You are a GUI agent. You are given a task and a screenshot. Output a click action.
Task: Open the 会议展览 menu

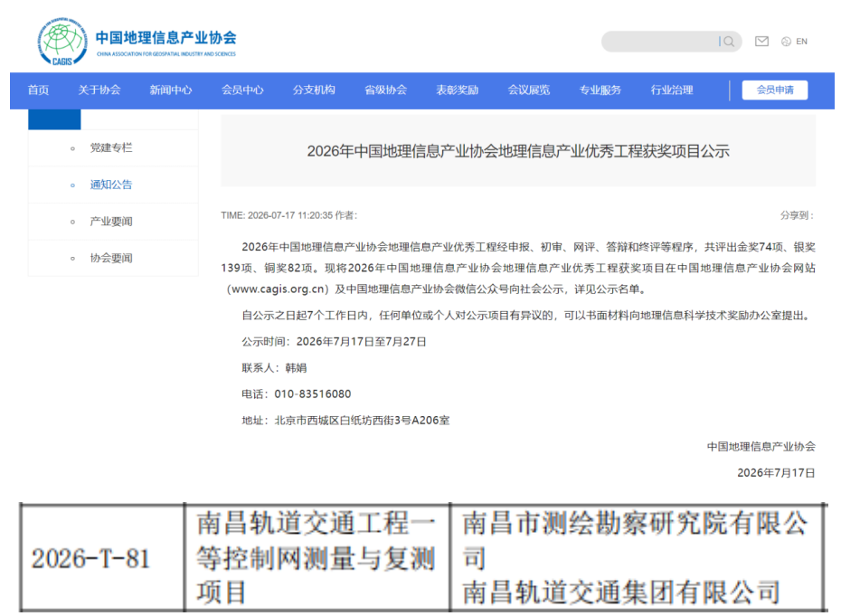tap(529, 90)
